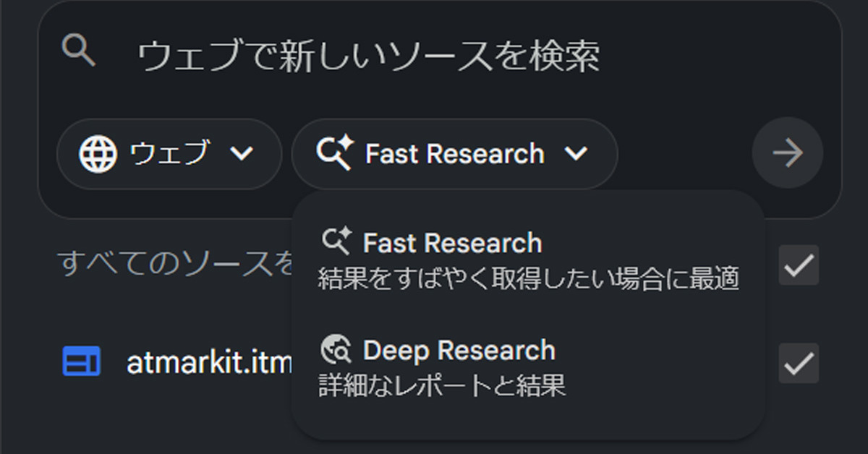Click the sparkle search icon on the Fast Research chip
The height and width of the screenshot is (454, 868).
334,154
